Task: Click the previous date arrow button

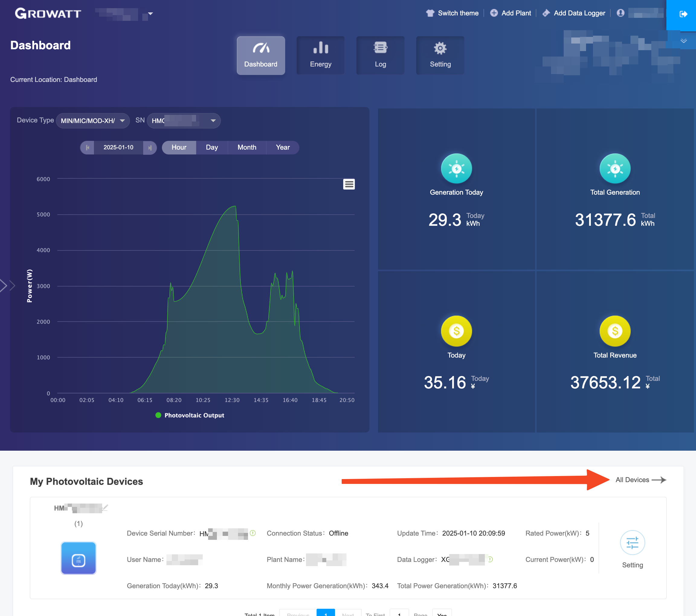Action: coord(88,148)
